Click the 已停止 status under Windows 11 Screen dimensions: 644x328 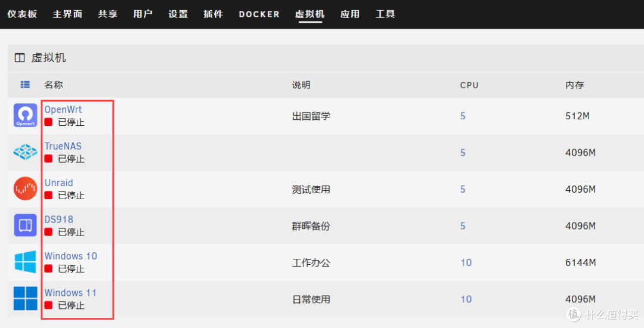pyautogui.click(x=71, y=305)
